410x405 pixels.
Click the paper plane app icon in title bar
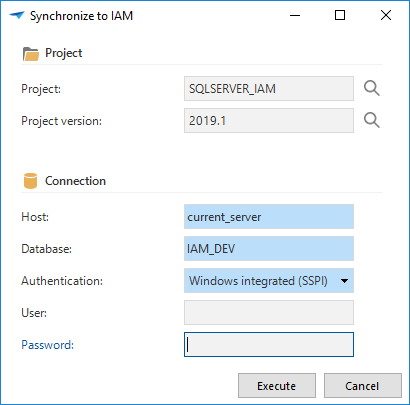(17, 15)
